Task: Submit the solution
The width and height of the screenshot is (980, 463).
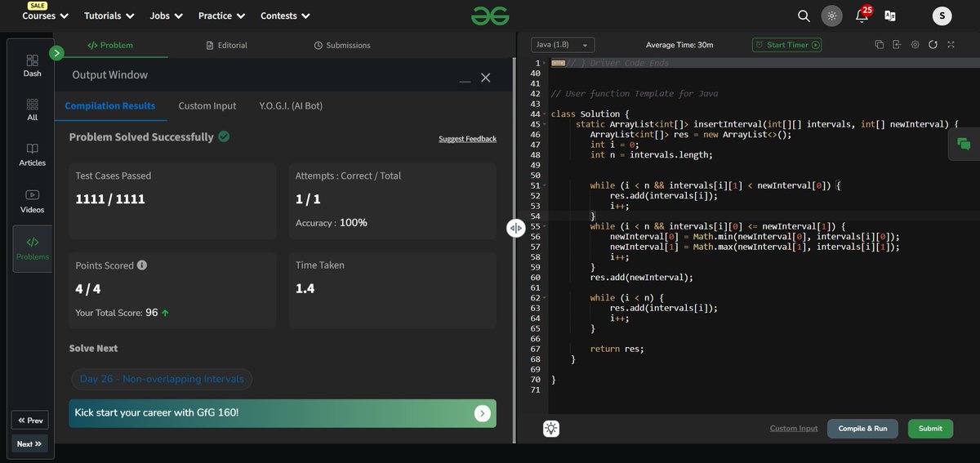Action: coord(930,429)
